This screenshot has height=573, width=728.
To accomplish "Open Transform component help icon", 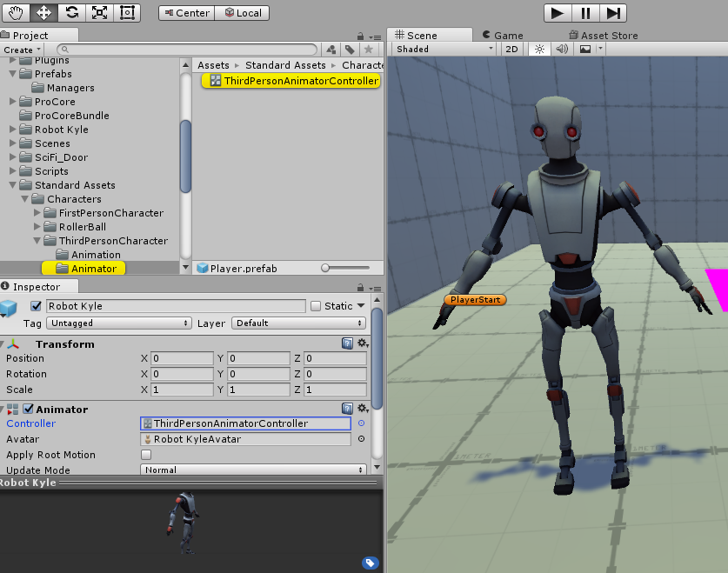I will coord(347,343).
